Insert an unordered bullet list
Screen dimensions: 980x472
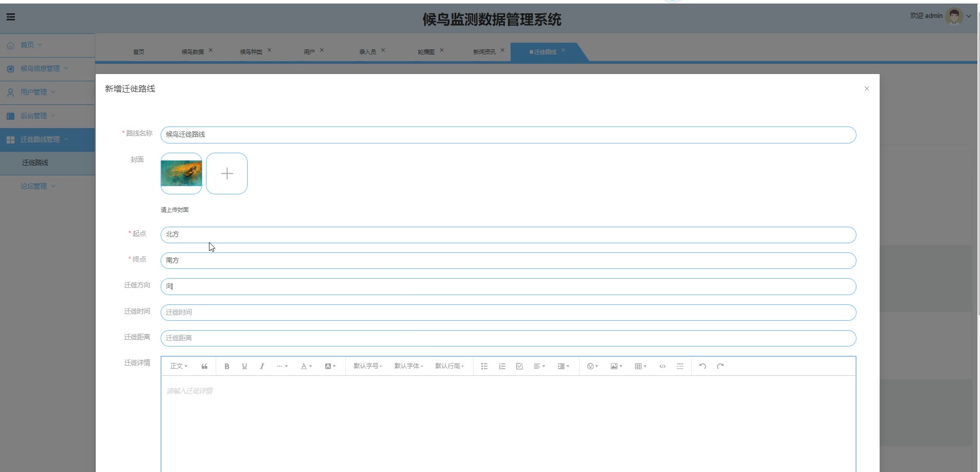tap(484, 366)
